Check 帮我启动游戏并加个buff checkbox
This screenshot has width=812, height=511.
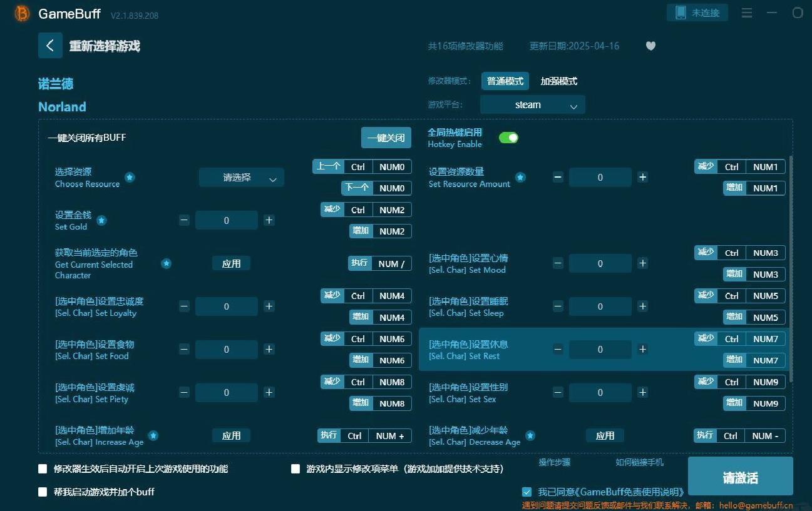coord(43,492)
